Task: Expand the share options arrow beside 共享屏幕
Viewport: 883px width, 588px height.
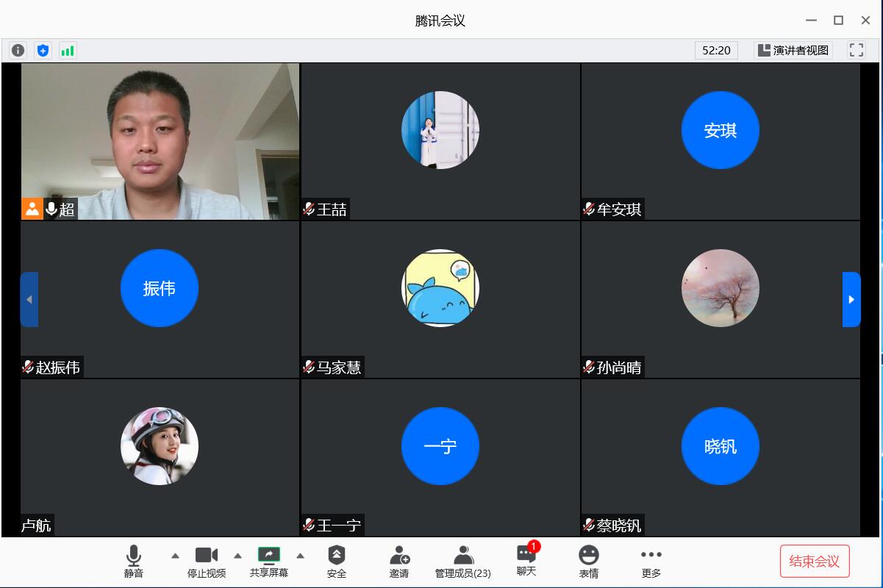Action: click(300, 556)
